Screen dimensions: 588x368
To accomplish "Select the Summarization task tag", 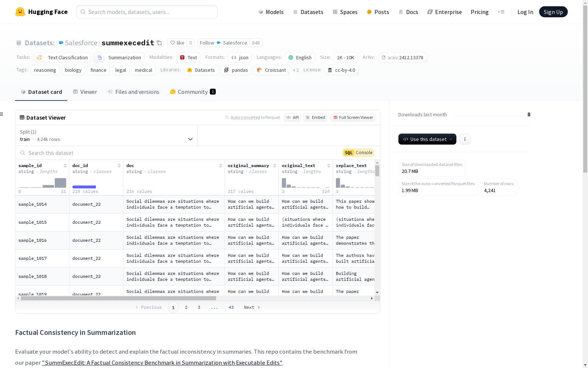I will pyautogui.click(x=119, y=57).
